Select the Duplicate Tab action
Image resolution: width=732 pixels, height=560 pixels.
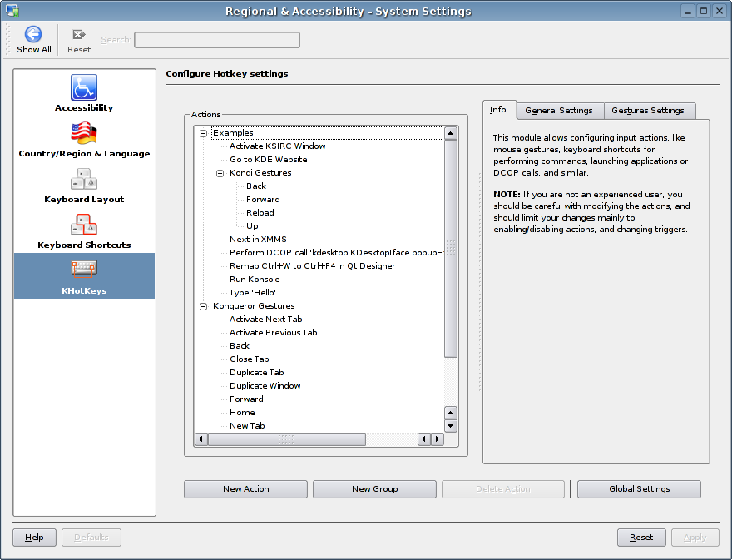tap(257, 372)
